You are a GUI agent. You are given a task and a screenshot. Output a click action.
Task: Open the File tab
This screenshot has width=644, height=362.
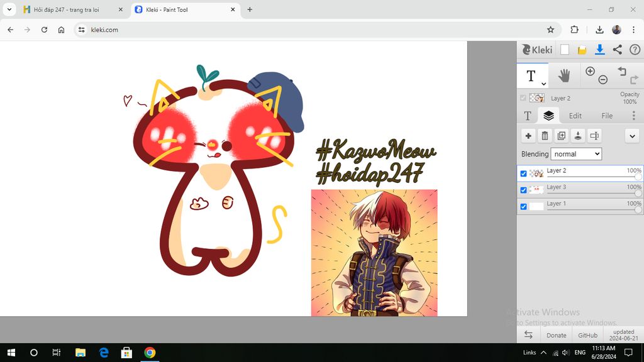[x=607, y=116]
